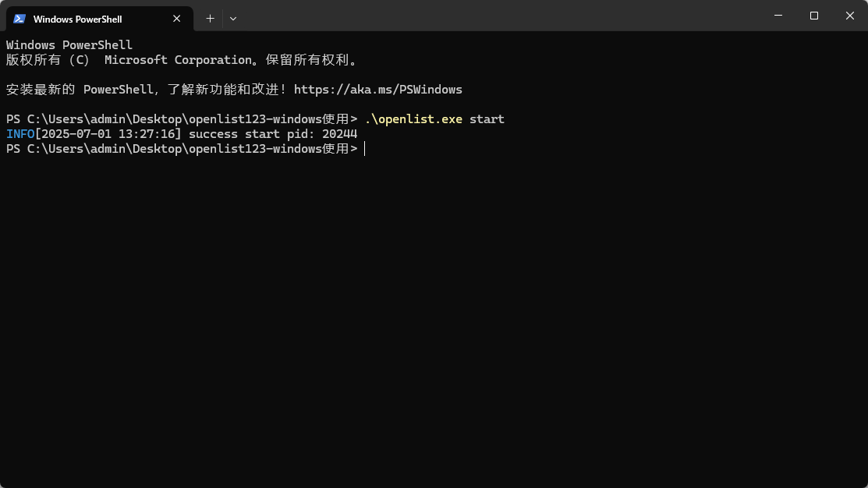Image resolution: width=868 pixels, height=488 pixels.
Task: Minimize the terminal window
Action: click(x=778, y=16)
